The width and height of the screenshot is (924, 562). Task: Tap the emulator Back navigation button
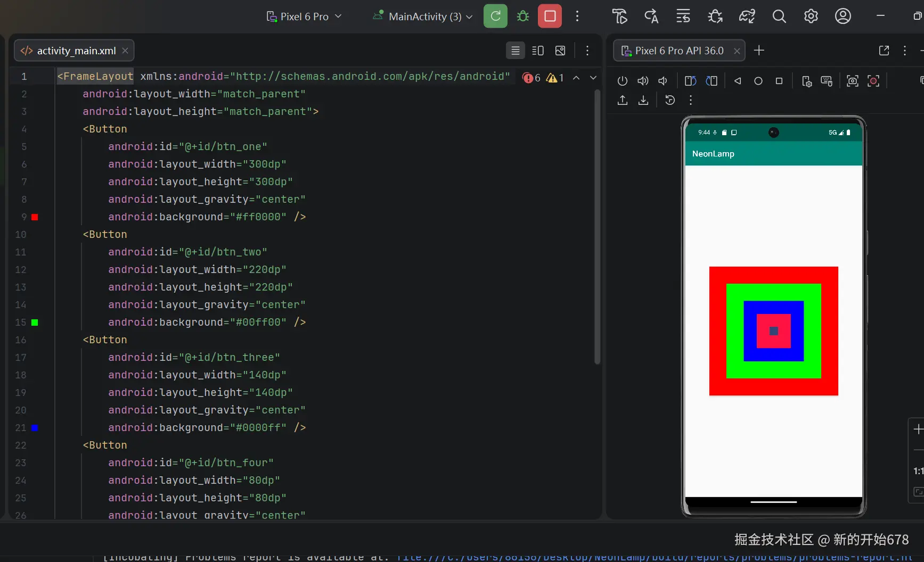tap(738, 81)
